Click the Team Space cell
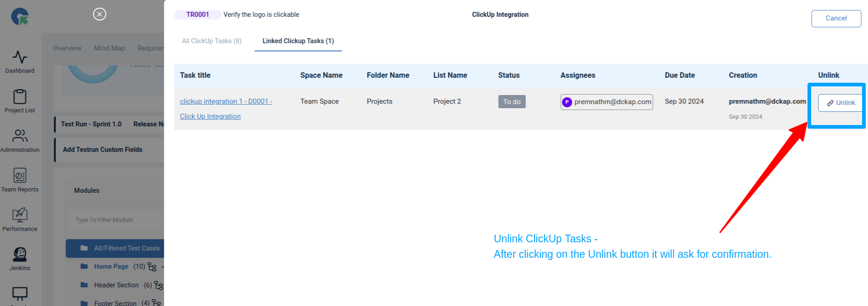 point(319,101)
